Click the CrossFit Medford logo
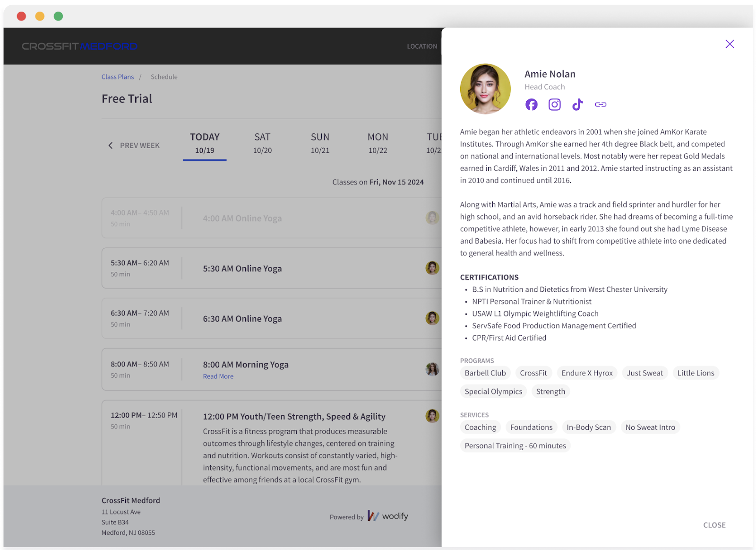 point(79,46)
